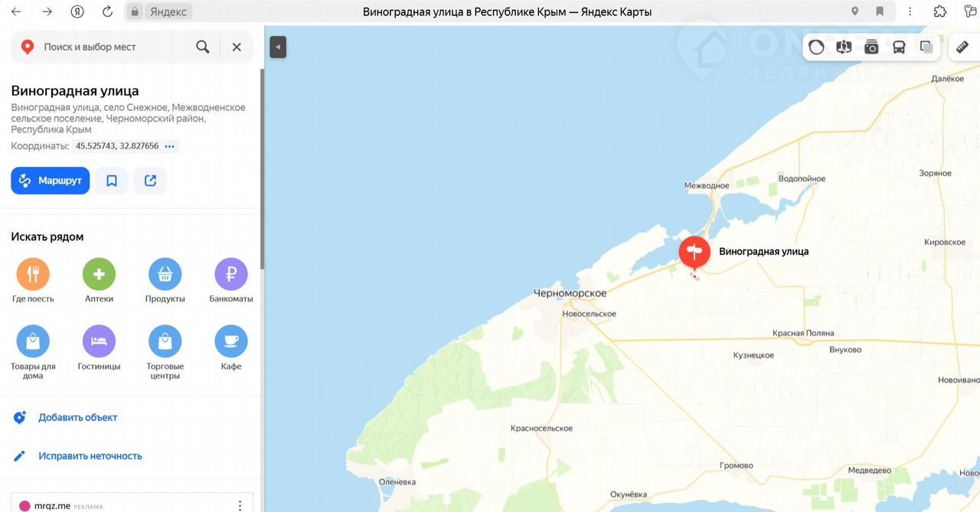Search nearby Где поесть places
The width and height of the screenshot is (980, 512).
(x=33, y=281)
